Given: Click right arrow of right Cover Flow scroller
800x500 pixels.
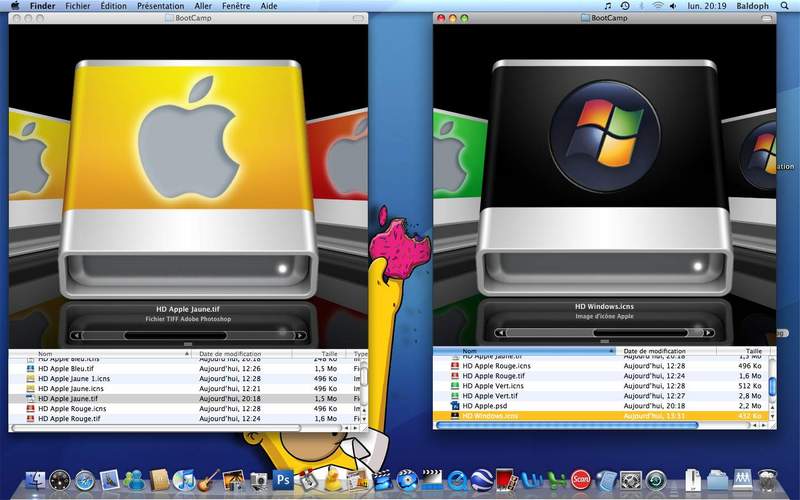Looking at the screenshot, I should coord(708,333).
